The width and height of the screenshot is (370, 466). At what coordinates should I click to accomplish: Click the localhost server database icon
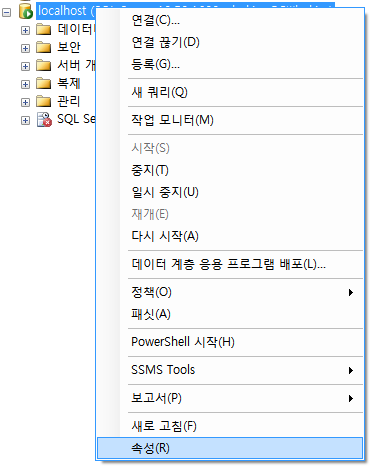[x=26, y=11]
